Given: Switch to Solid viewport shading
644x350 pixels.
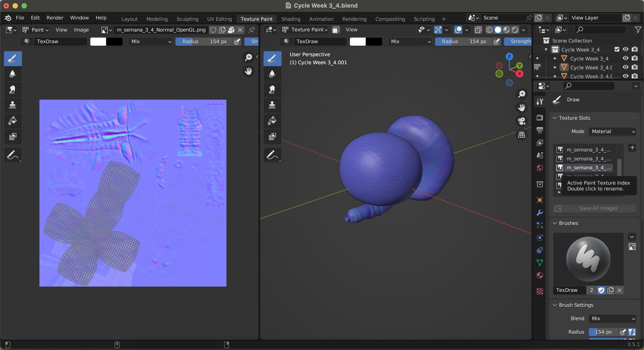Looking at the screenshot, I should click(x=498, y=30).
